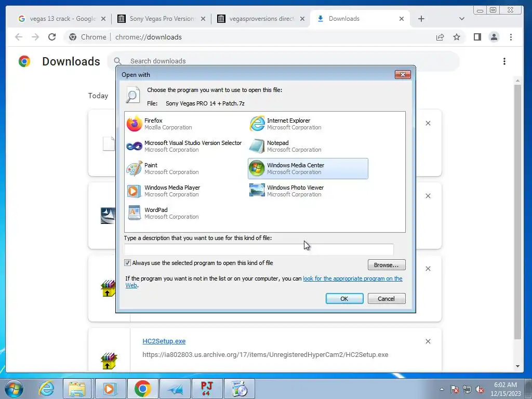Close the Open with dialog
The width and height of the screenshot is (532, 399).
click(403, 75)
